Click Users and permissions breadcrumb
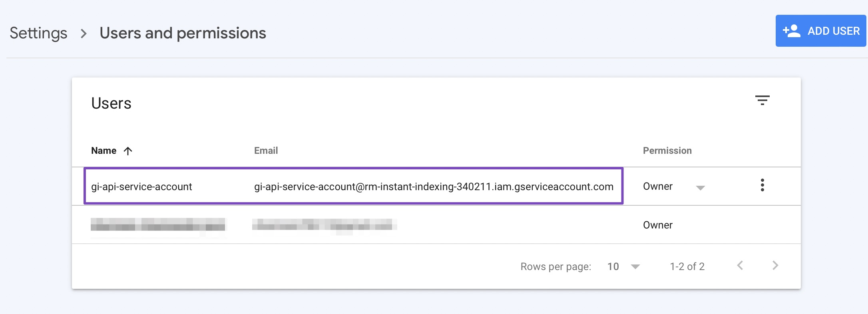The image size is (868, 314). point(183,33)
